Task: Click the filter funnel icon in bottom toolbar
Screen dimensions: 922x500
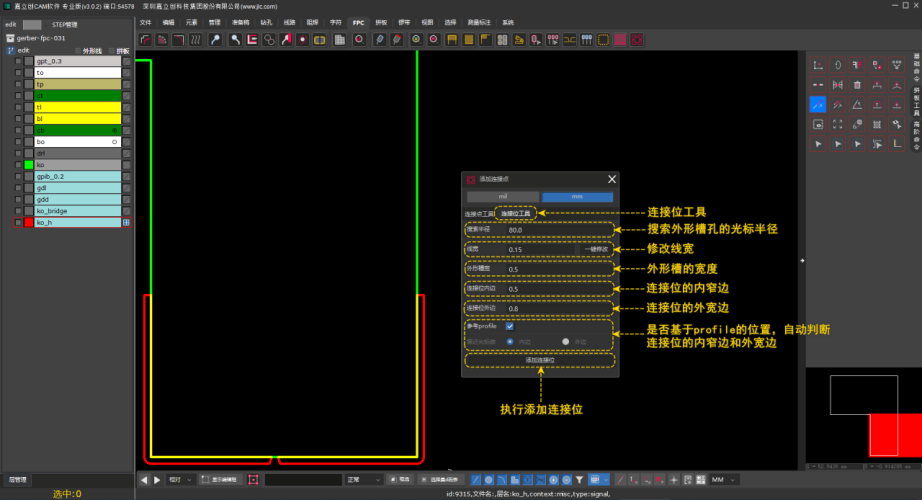Action: [579, 480]
